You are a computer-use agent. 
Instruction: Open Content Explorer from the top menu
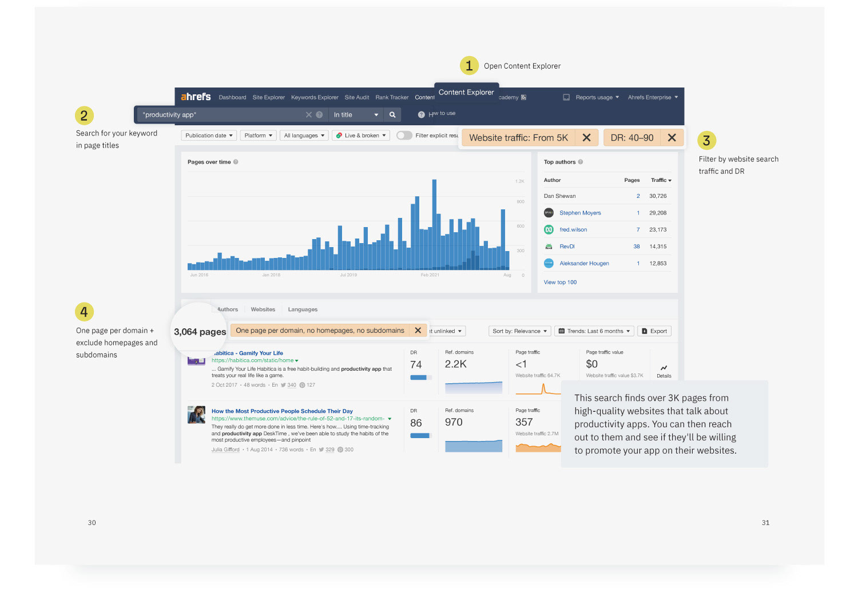(466, 92)
